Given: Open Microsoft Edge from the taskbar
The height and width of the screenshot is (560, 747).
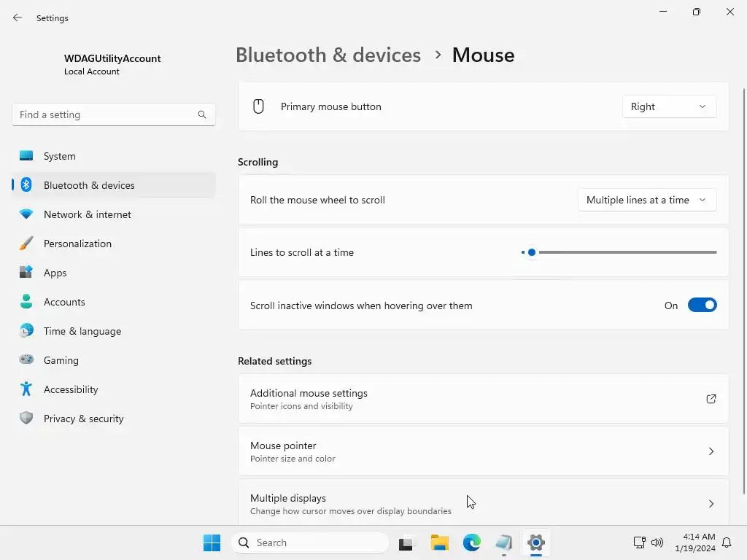Looking at the screenshot, I should point(472,542).
